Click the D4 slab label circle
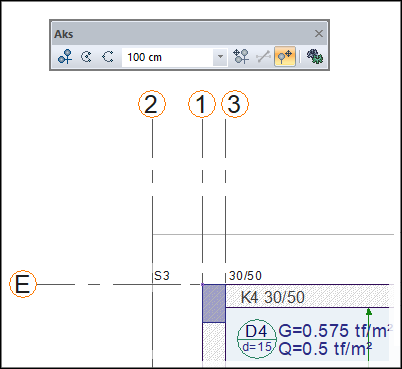 tap(257, 339)
